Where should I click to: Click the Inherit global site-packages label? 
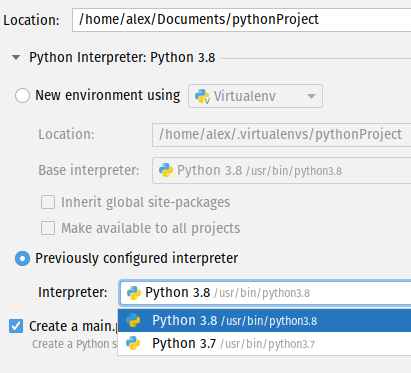145,203
